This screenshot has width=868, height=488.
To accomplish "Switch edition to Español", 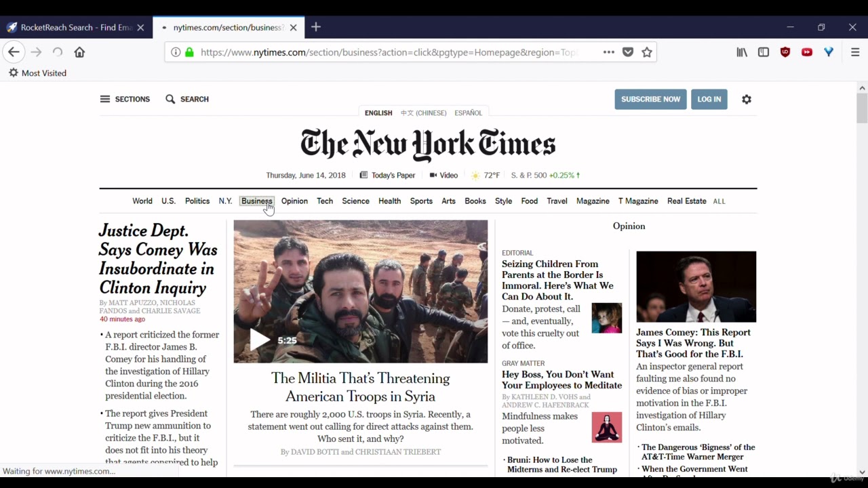I will click(469, 113).
